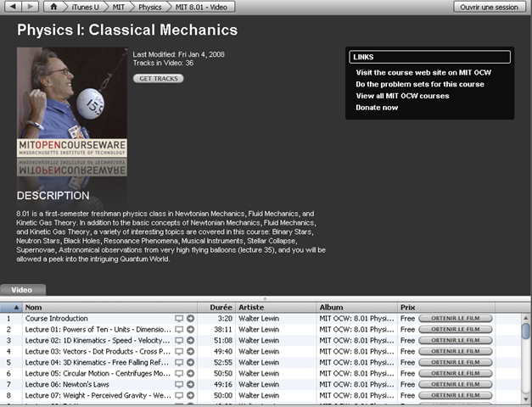Image resolution: width=532 pixels, height=407 pixels.
Task: Click the video icon beside Lecture 03
Action: [179, 351]
